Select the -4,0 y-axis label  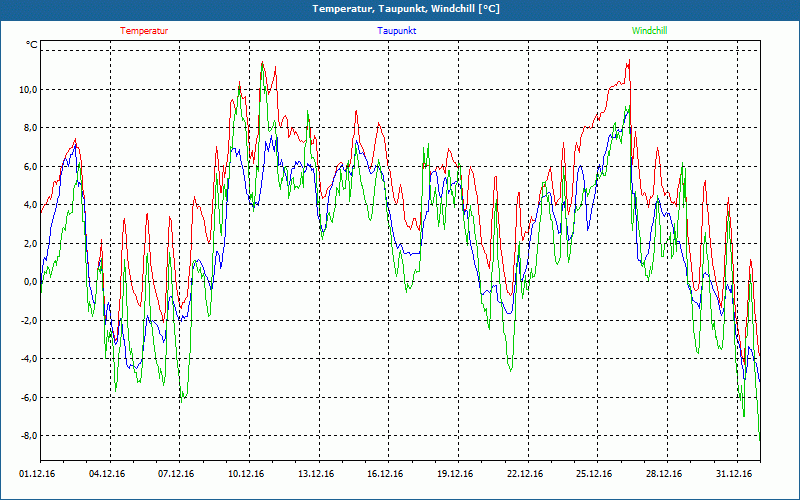(29, 359)
